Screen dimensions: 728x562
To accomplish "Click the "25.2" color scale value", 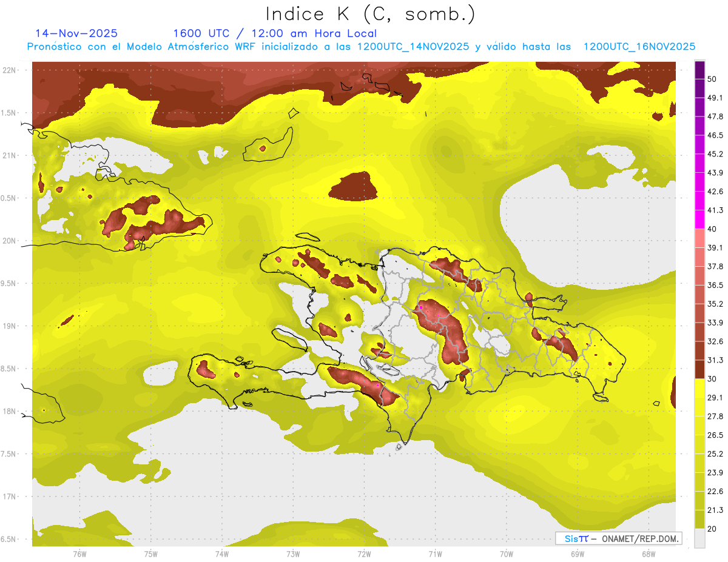I will click(x=715, y=454).
